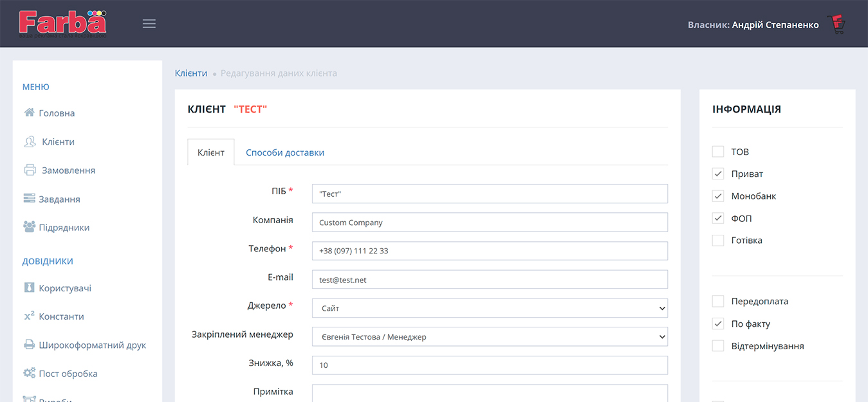Select the Клієнт tab
This screenshot has width=868, height=402.
pyautogui.click(x=211, y=152)
